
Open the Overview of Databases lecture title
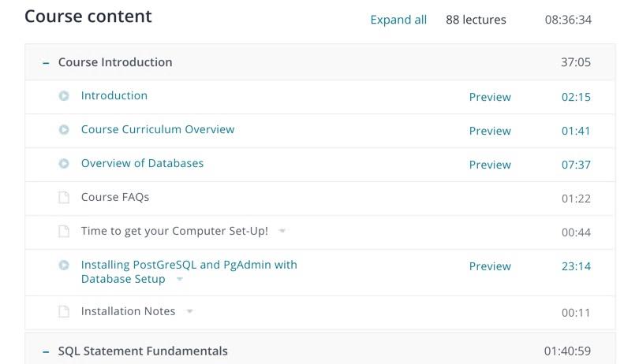click(142, 163)
